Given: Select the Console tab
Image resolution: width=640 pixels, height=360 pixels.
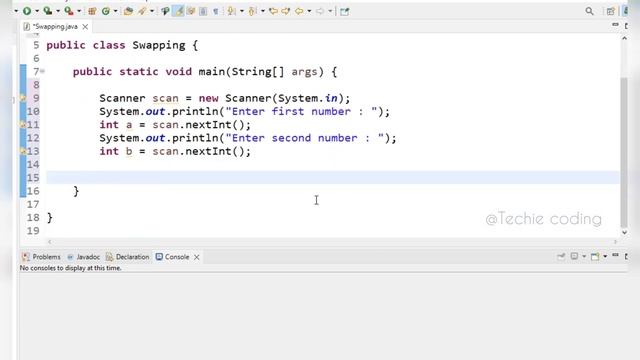Looking at the screenshot, I should [172, 257].
